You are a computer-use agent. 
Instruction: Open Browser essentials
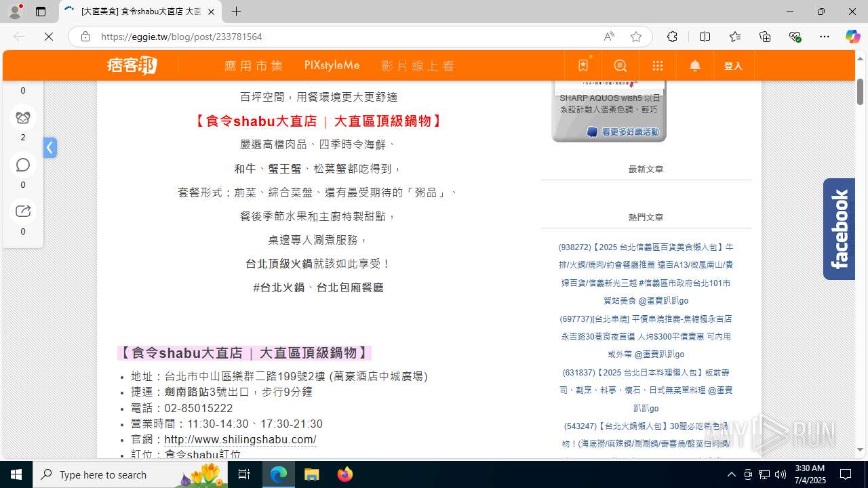[x=795, y=37]
